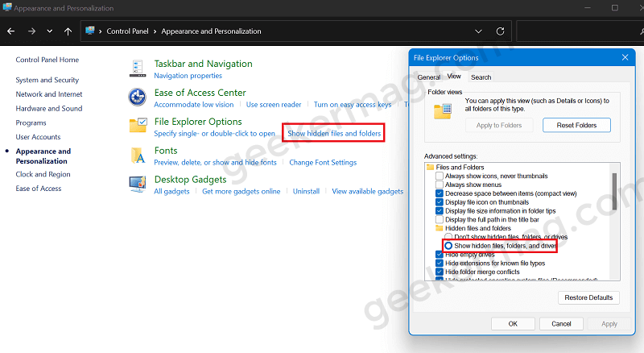This screenshot has height=353, width=644.
Task: Uncheck Decrease space between items (compact view)
Action: point(440,193)
